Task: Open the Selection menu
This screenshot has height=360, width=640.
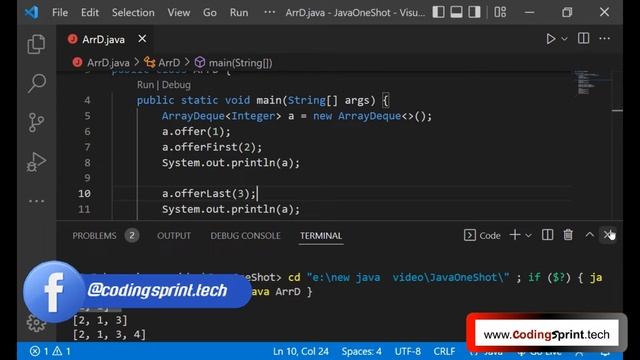Action: pyautogui.click(x=133, y=12)
